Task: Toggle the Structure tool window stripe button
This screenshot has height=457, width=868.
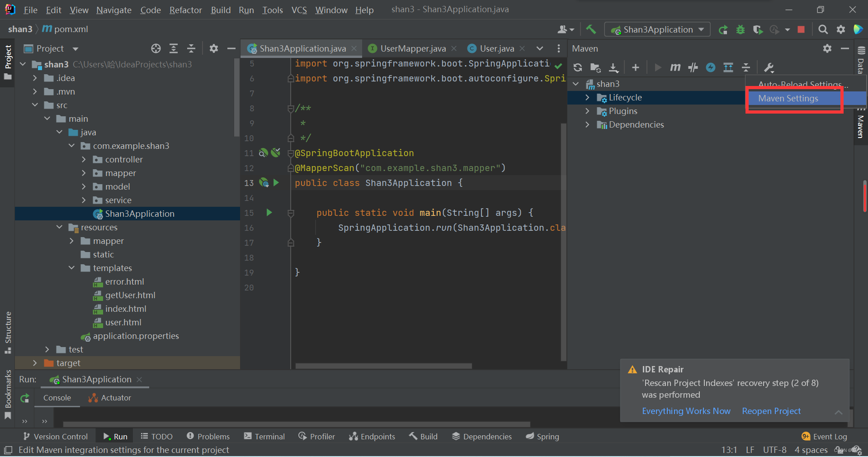Action: [x=8, y=333]
